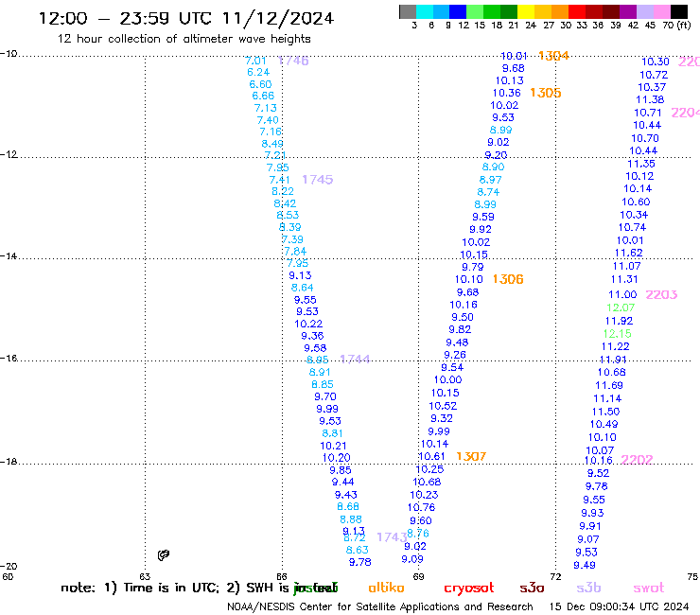Click the small island outline near 63°E
This screenshot has width=700, height=615.
point(164,555)
